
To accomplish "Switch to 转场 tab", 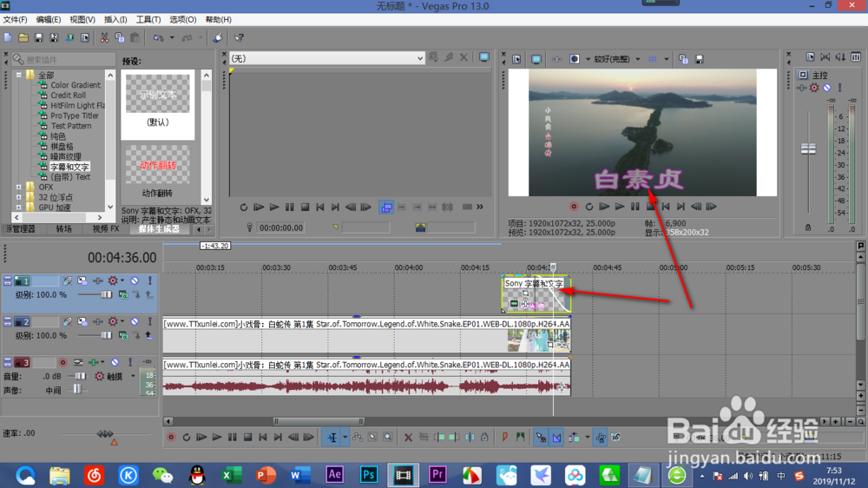I will (63, 228).
